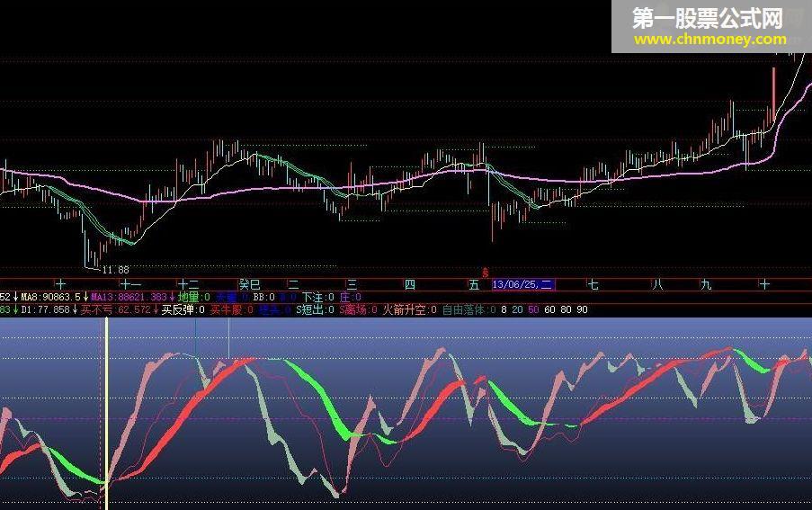Select the 三 month marker on time axis

click(352, 284)
